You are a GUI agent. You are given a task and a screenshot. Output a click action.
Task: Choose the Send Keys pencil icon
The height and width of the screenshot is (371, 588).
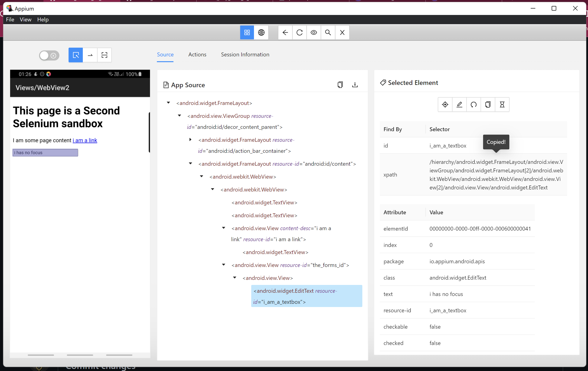point(459,104)
